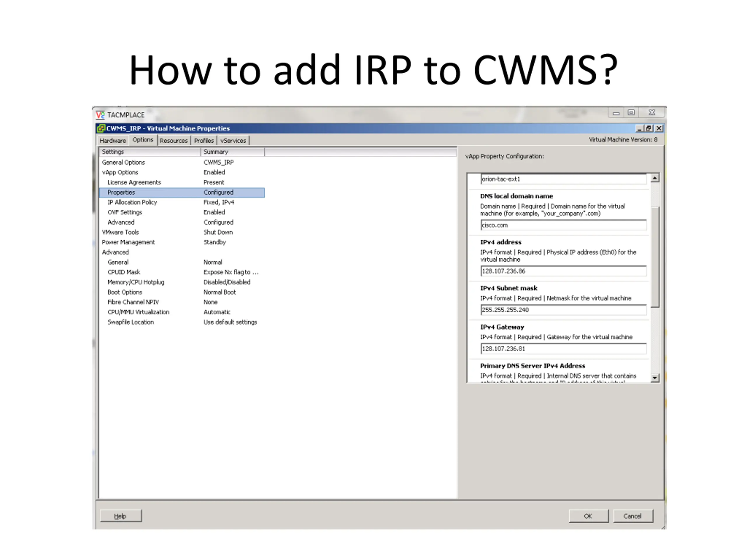Select Advanced under vApp Options
This screenshot has height=560, width=747.
pyautogui.click(x=121, y=222)
